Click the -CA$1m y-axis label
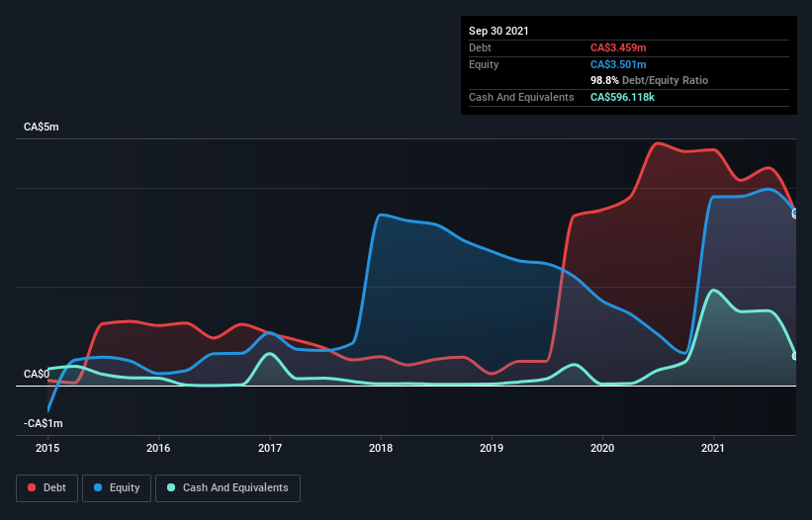 pos(43,424)
